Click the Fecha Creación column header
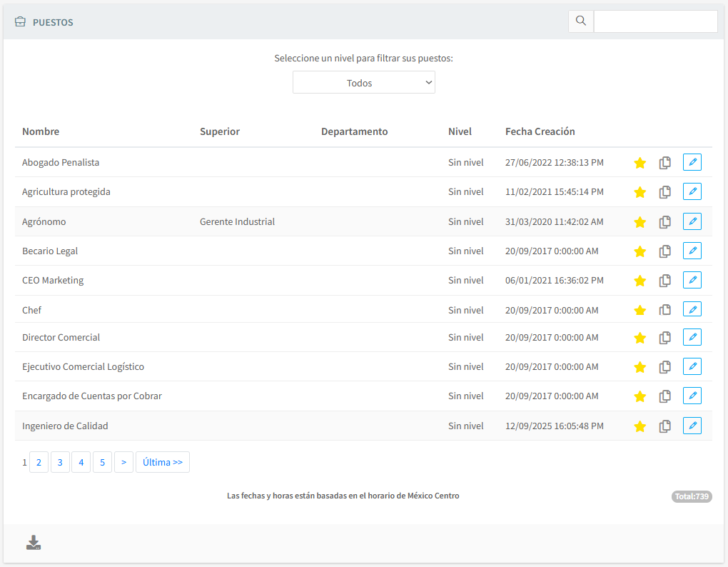Image resolution: width=728 pixels, height=567 pixels. [540, 131]
